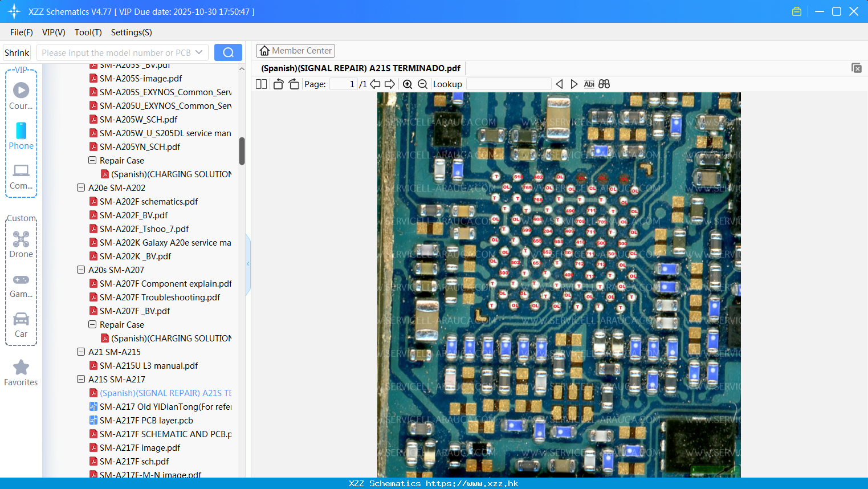Click the zoom in magnifier icon

tap(407, 84)
